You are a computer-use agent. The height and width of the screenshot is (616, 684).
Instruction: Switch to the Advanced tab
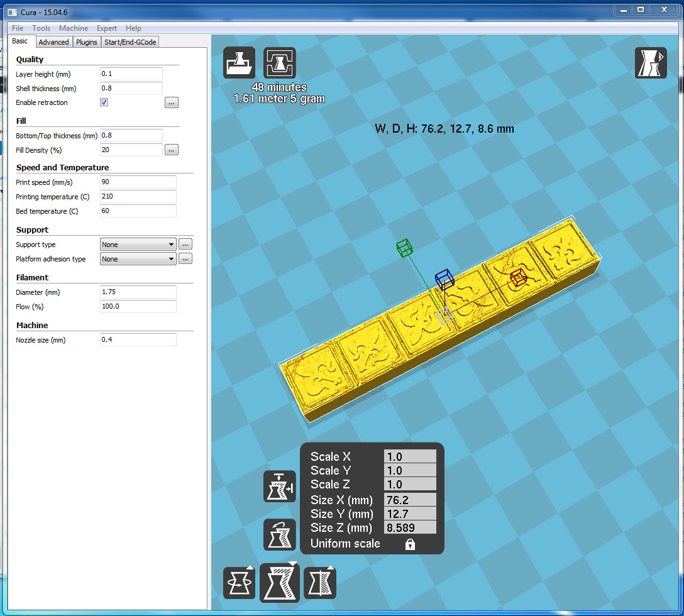point(53,42)
